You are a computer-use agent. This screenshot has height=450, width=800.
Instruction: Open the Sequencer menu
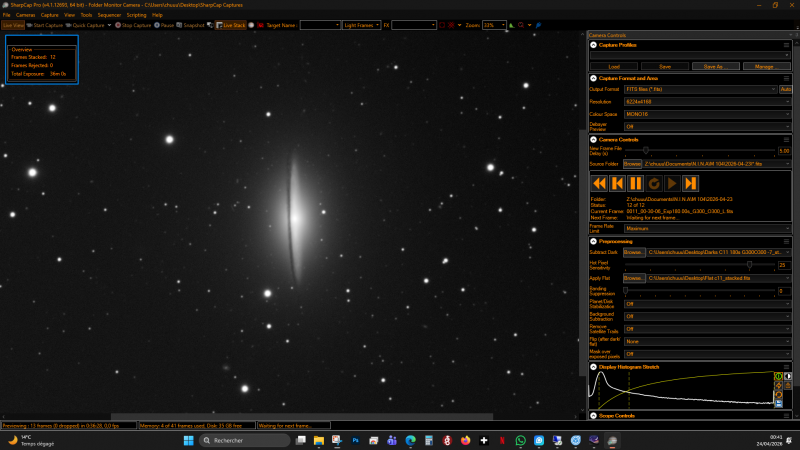click(109, 15)
